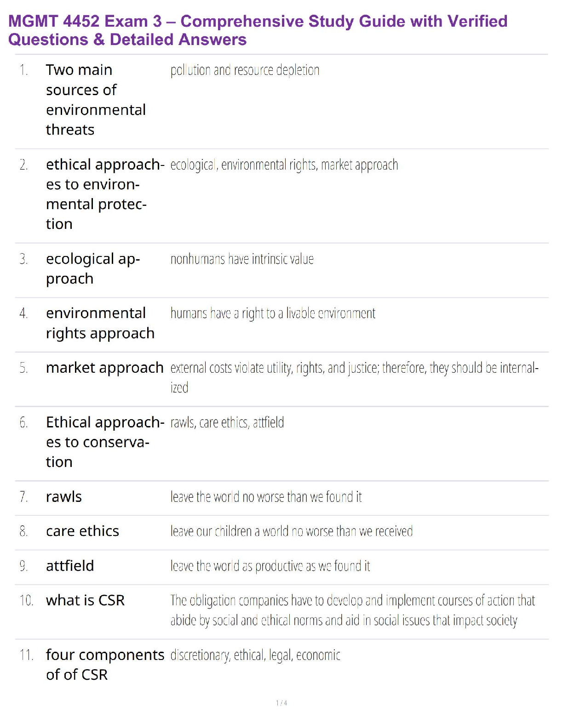Select the term 'ecological approach'
563x728 pixels.
point(93,269)
